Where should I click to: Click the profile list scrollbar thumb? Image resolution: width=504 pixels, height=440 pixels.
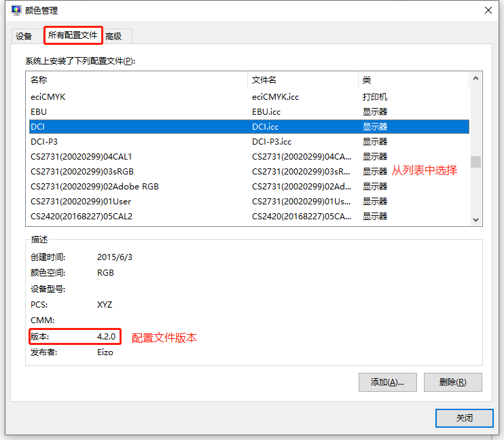pyautogui.click(x=476, y=162)
